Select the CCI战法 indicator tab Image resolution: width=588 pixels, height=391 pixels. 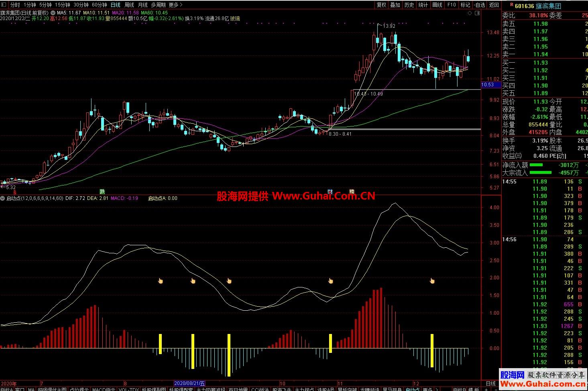click(x=260, y=389)
